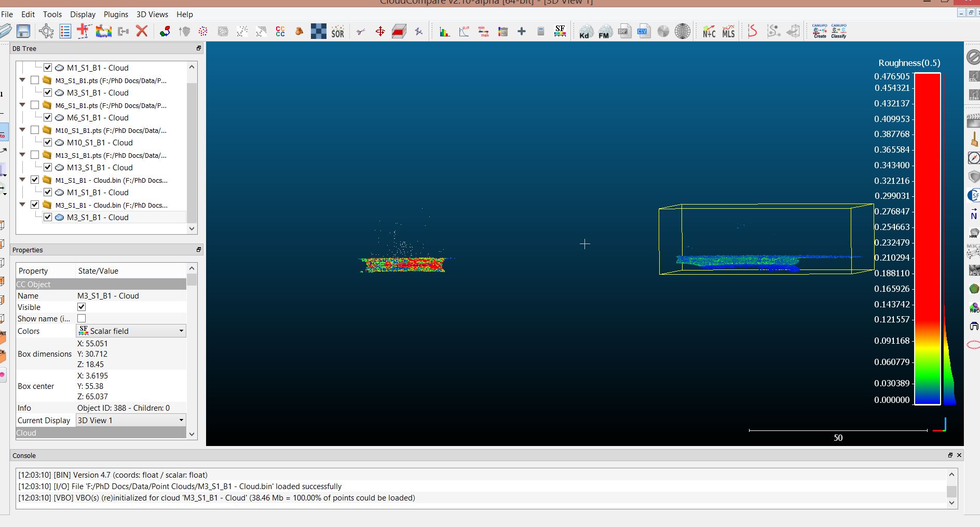Toggle checkbox for M10_S1_B1 - Cloud

click(x=48, y=142)
